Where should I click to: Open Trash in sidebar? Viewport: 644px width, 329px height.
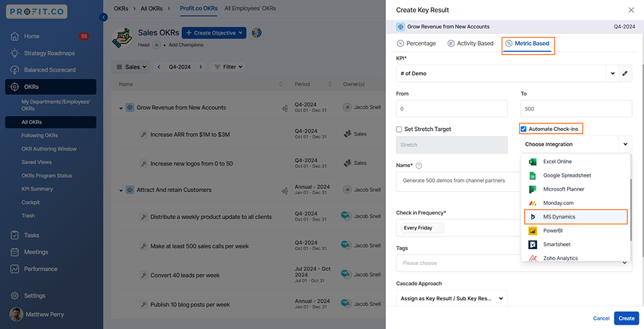pos(28,215)
